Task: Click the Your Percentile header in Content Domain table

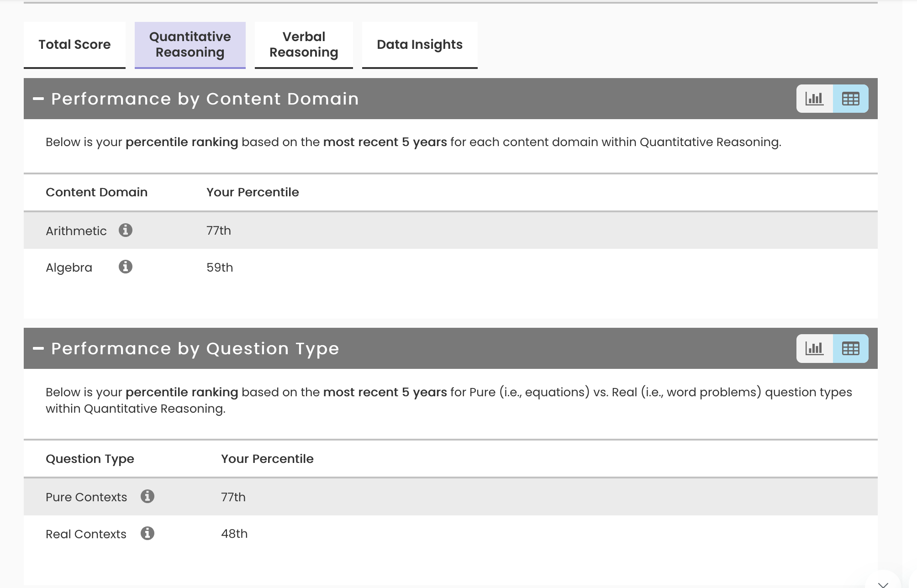Action: (x=253, y=192)
